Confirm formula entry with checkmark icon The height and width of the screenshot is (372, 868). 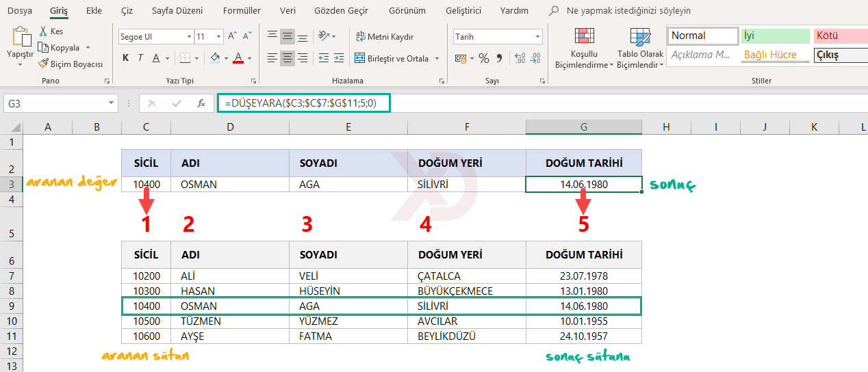[177, 103]
